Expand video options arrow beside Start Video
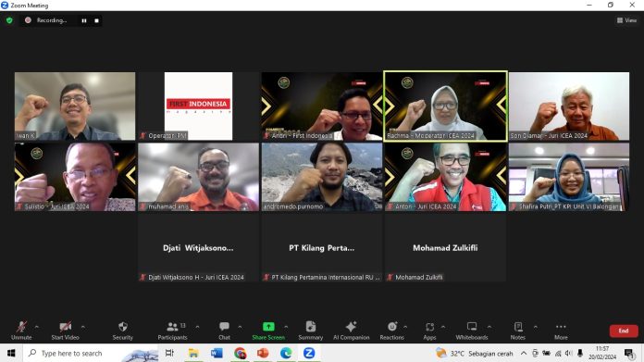This screenshot has width=644, height=362. tap(83, 327)
